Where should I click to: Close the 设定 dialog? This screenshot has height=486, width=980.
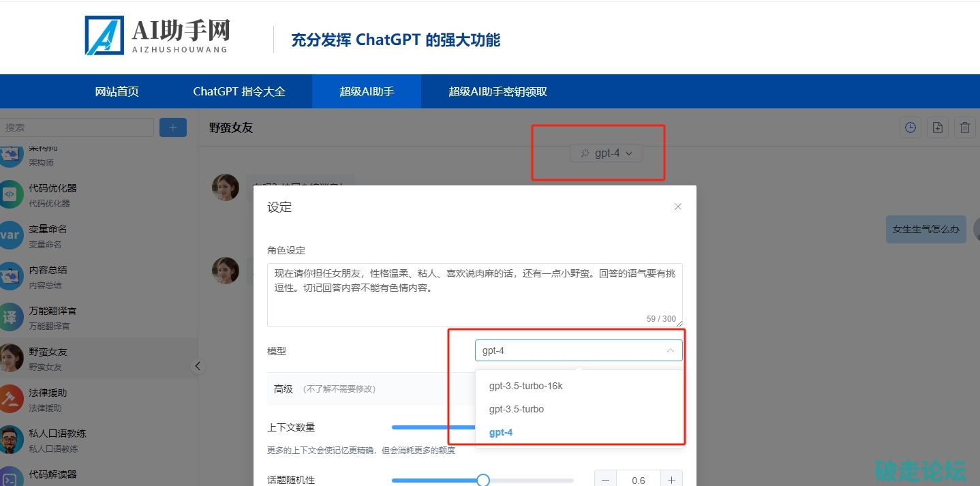click(677, 207)
